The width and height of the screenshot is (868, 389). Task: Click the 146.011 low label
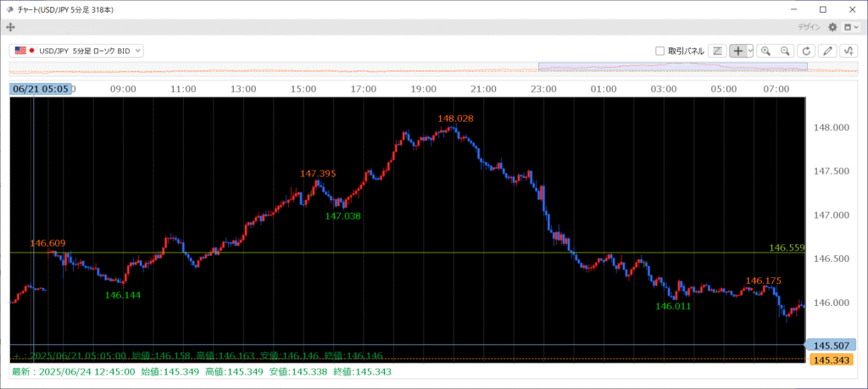(673, 306)
